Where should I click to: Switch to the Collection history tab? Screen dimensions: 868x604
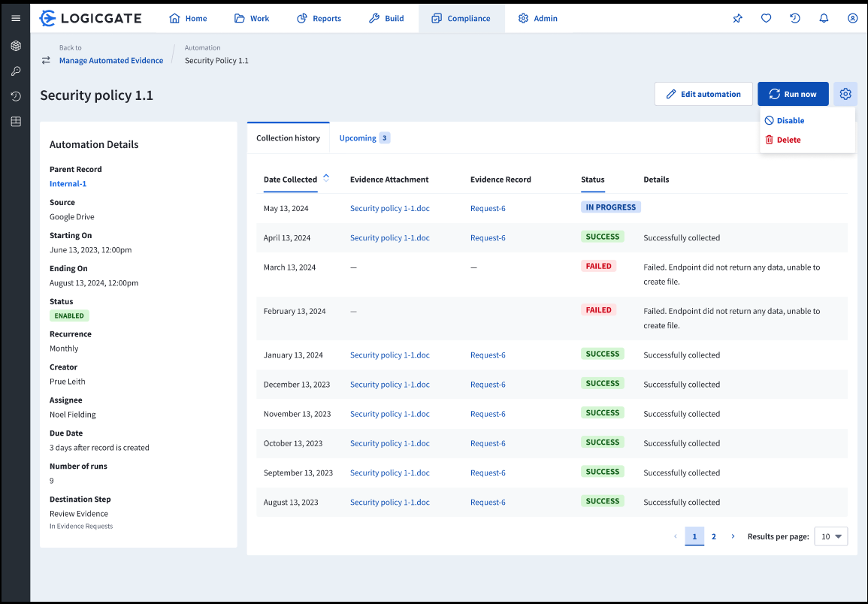click(x=288, y=137)
